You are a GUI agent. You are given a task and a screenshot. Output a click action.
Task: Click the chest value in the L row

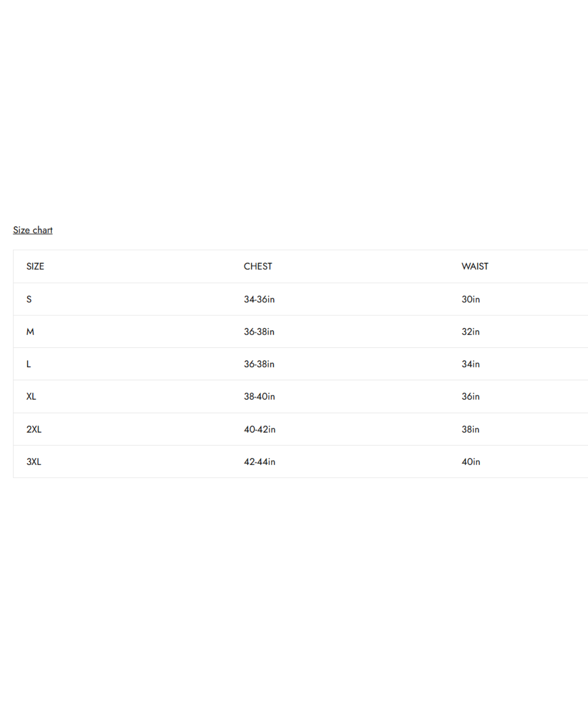coord(259,364)
